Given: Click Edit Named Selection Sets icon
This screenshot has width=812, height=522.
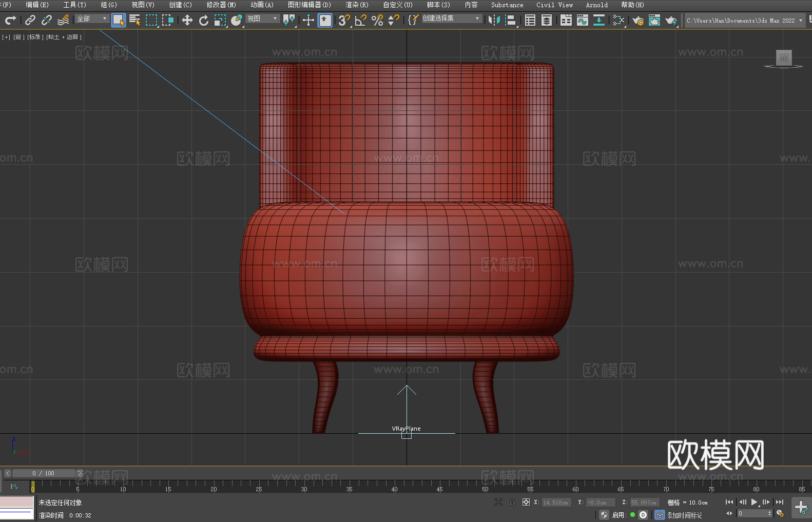Looking at the screenshot, I should pos(413,20).
